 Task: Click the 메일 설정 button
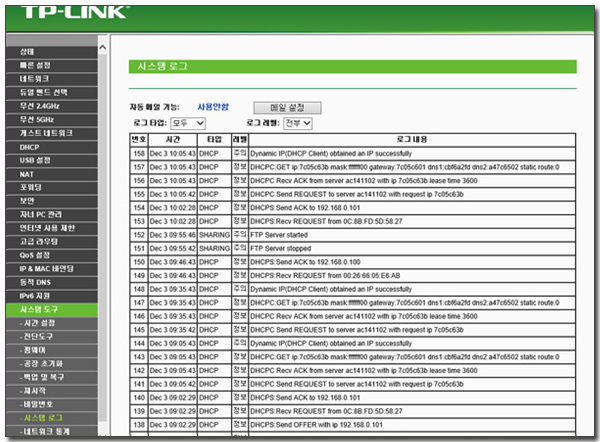pyautogui.click(x=287, y=108)
